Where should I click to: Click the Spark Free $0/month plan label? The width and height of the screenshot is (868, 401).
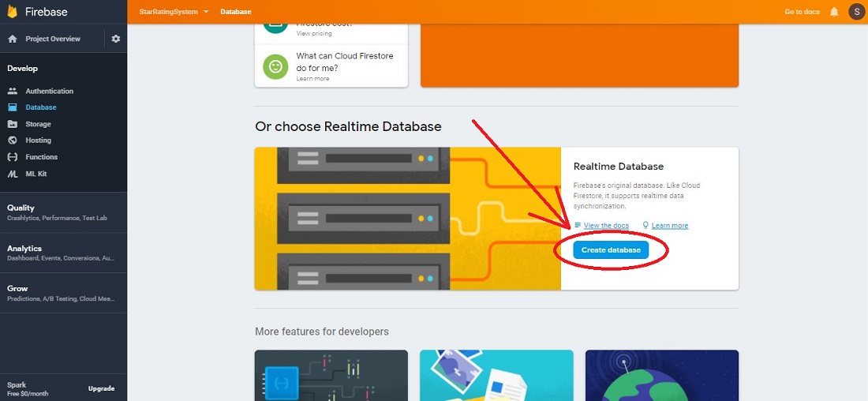click(x=28, y=389)
